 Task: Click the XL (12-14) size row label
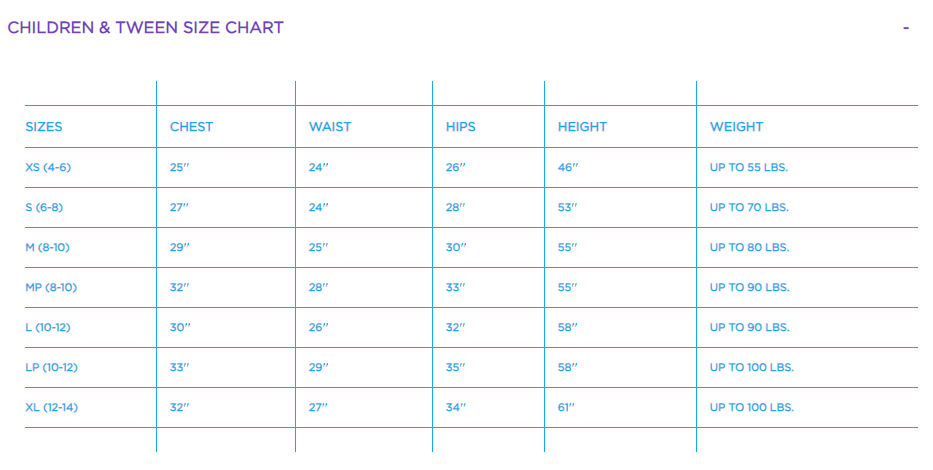[x=52, y=407]
